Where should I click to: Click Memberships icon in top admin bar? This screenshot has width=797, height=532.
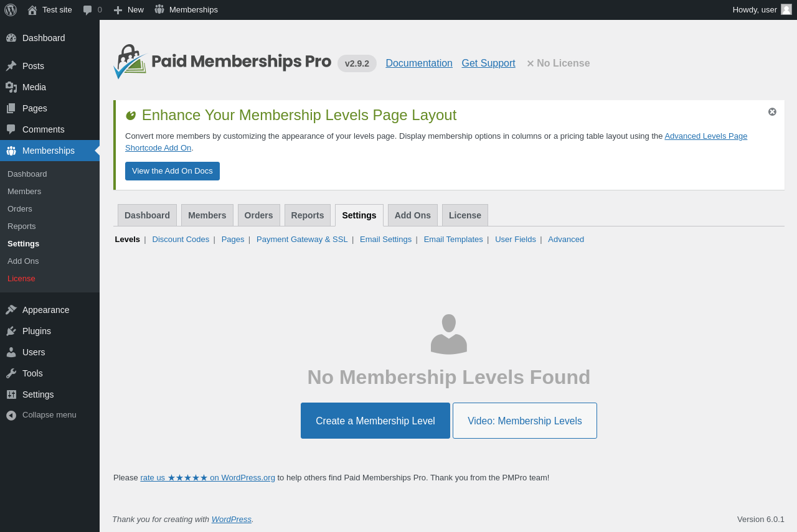tap(159, 10)
